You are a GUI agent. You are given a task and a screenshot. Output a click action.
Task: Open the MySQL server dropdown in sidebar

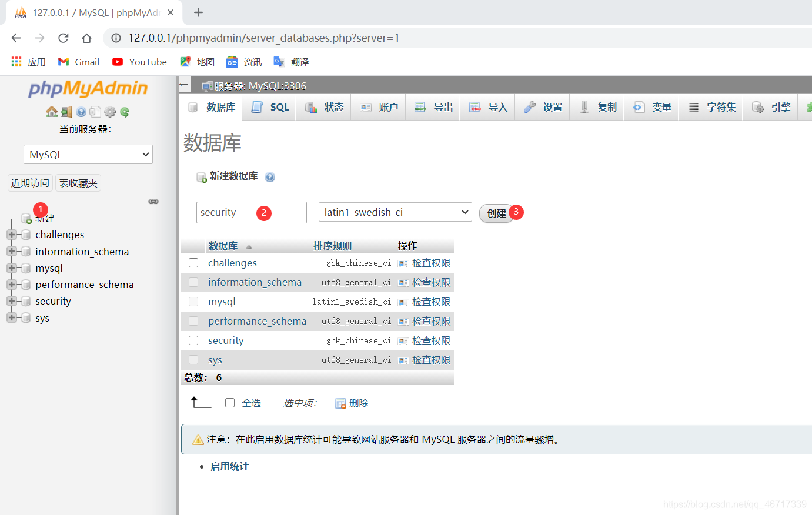(x=88, y=155)
